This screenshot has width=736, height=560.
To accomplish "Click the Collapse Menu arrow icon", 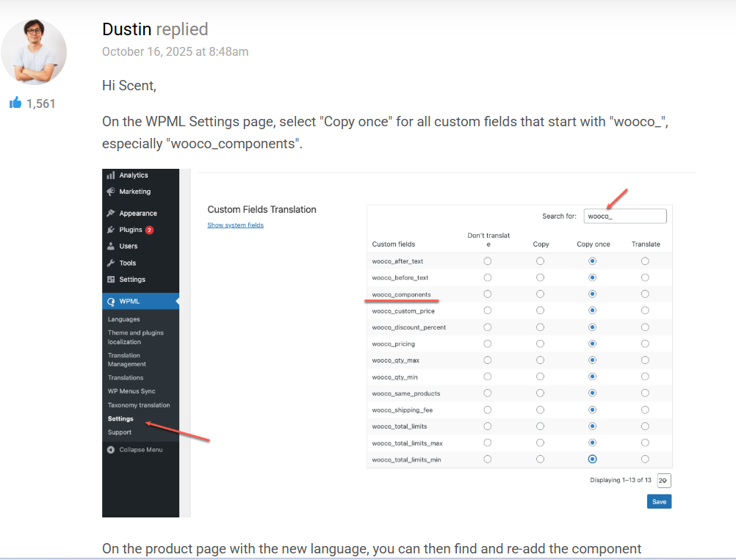I will 111,449.
